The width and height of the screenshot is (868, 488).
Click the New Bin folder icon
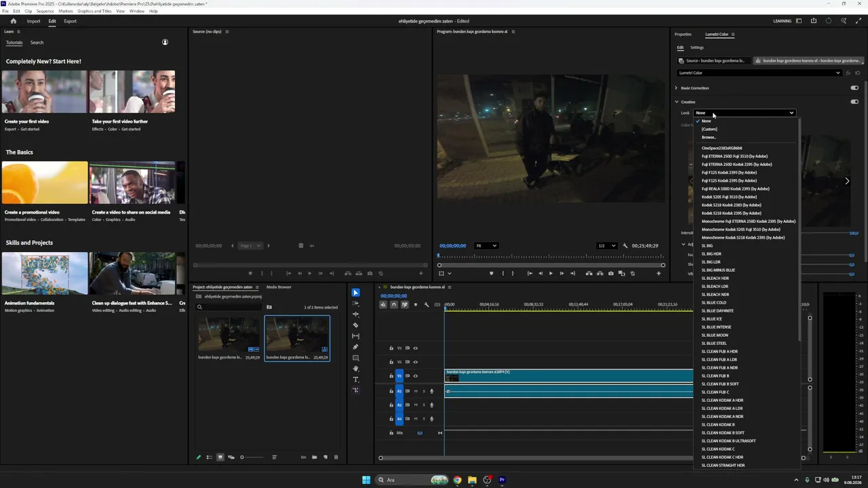point(314,457)
